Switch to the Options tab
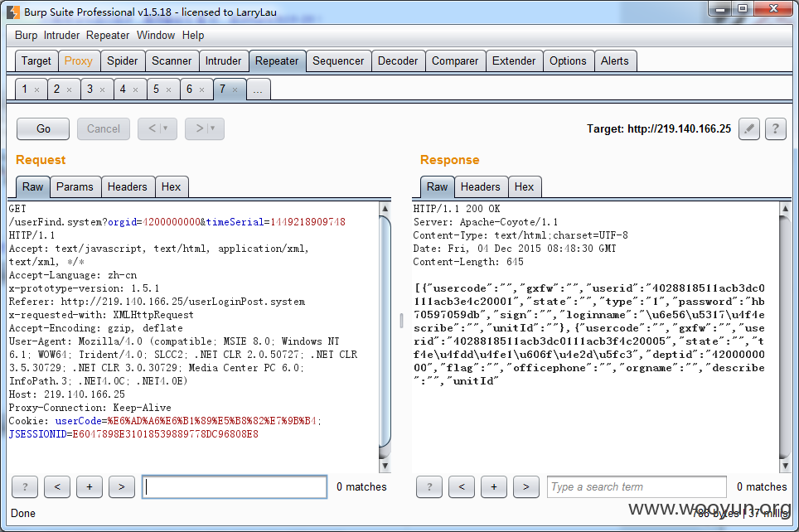This screenshot has height=532, width=799. (x=568, y=61)
